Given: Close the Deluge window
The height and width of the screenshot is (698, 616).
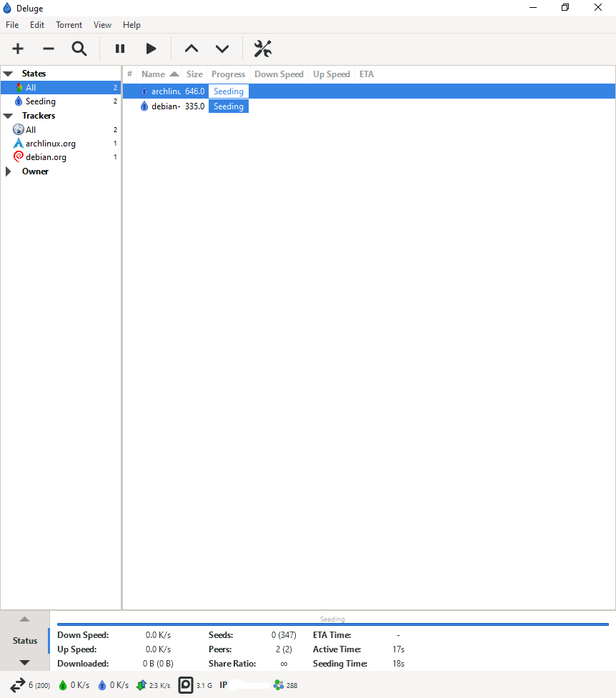Looking at the screenshot, I should [x=598, y=8].
